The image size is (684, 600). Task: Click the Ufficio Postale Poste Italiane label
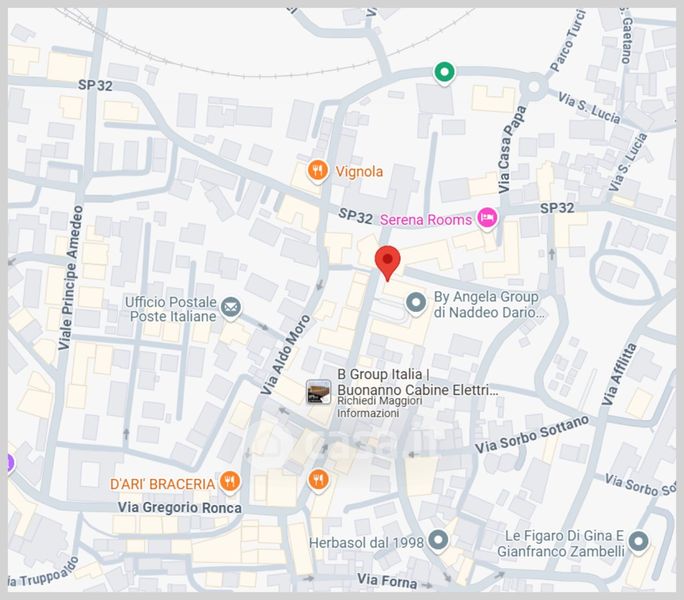171,309
